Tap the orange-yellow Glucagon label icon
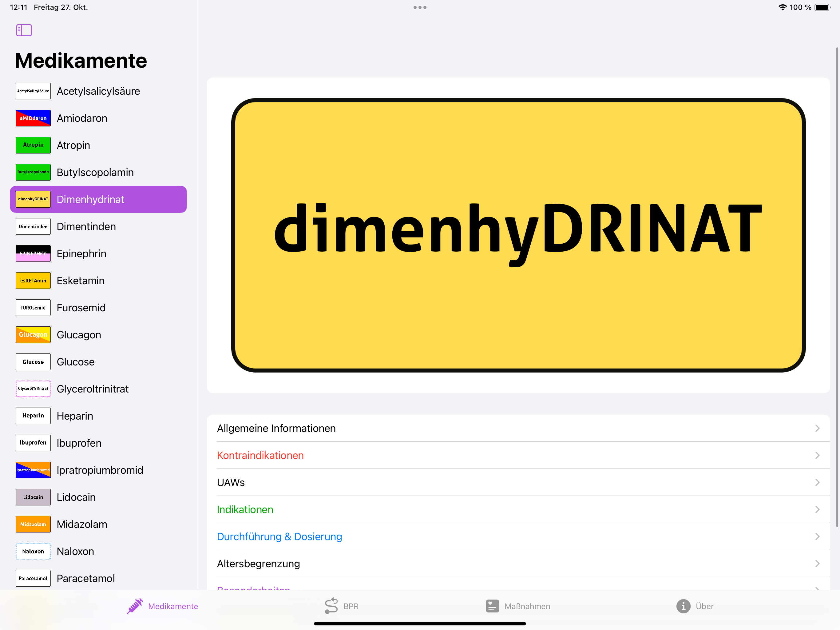Viewport: 840px width, 630px height. point(33,335)
